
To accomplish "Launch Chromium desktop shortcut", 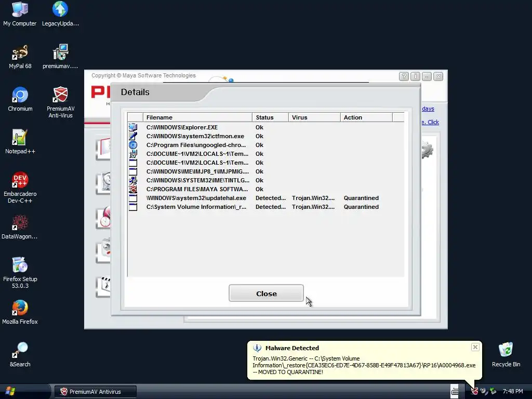I will click(x=20, y=99).
